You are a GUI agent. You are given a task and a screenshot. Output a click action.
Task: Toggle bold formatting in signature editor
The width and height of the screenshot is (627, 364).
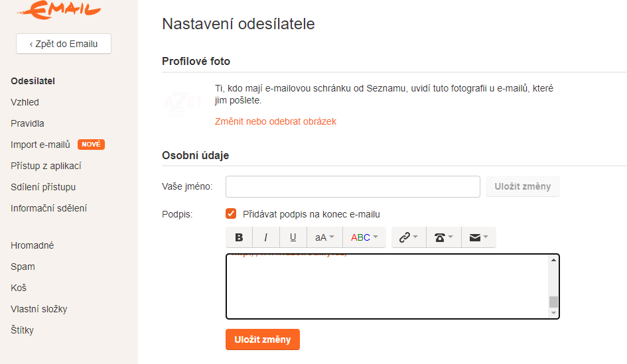pyautogui.click(x=239, y=237)
